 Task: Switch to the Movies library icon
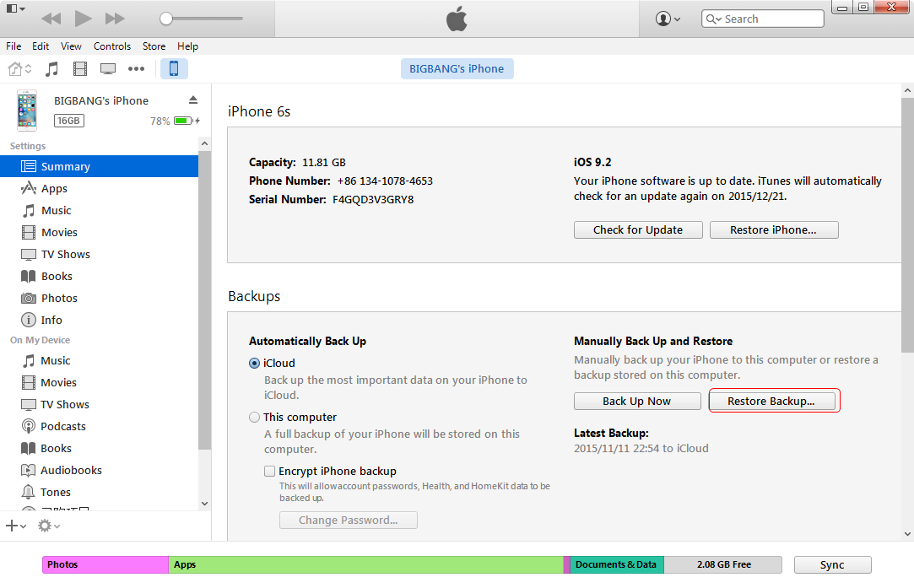(80, 69)
